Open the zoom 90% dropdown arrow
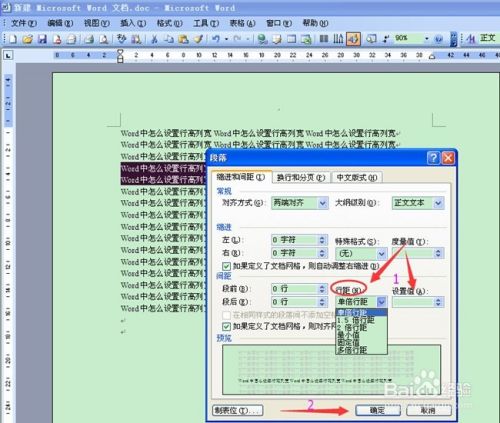This screenshot has width=500, height=423. point(426,39)
